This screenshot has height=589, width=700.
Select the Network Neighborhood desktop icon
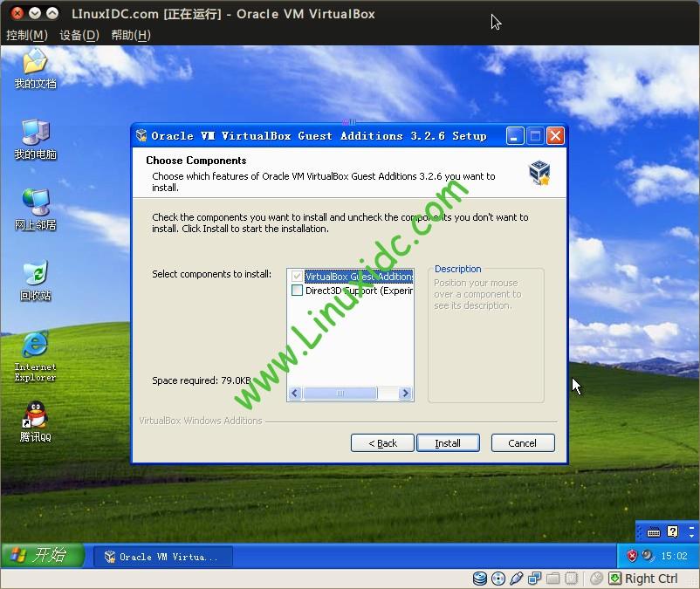[35, 209]
